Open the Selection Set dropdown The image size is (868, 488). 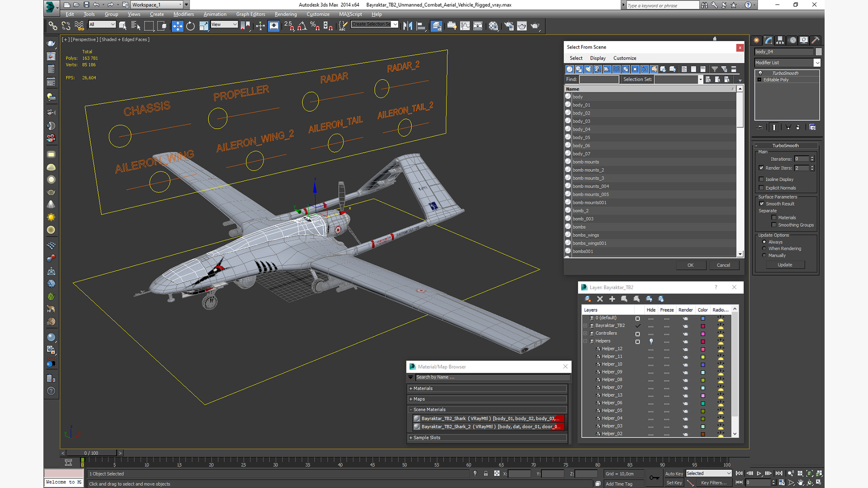(700, 80)
